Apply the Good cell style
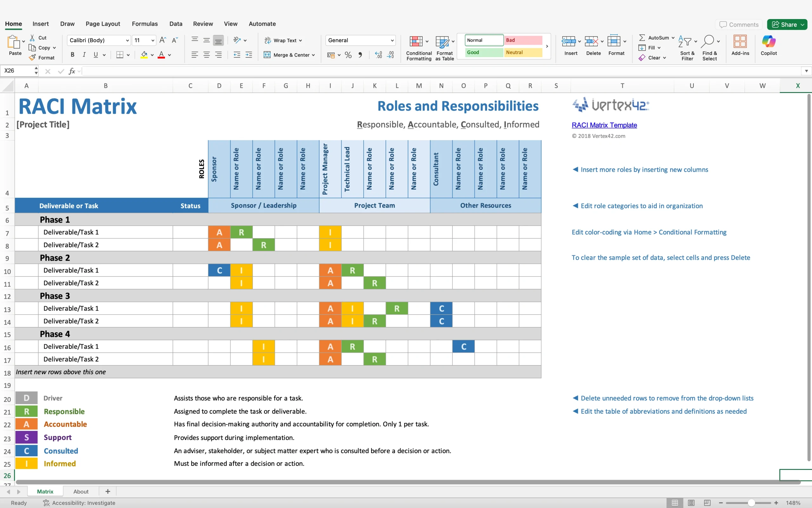This screenshot has width=812, height=508. click(484, 52)
